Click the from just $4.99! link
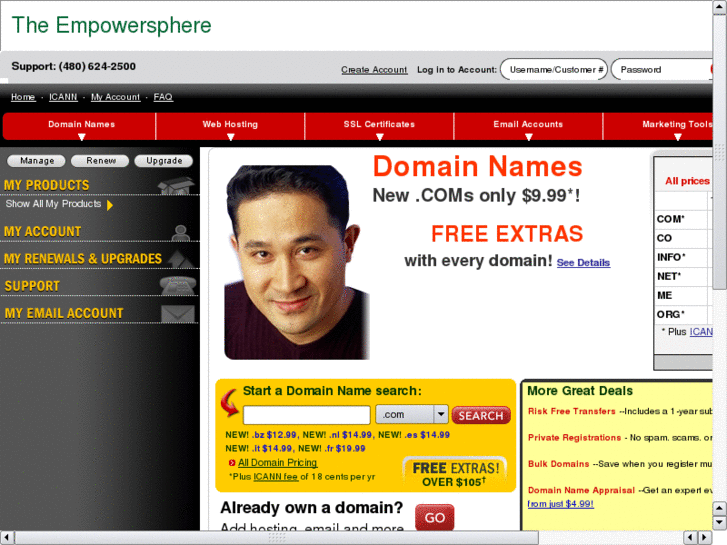The width and height of the screenshot is (727, 545). pyautogui.click(x=561, y=504)
